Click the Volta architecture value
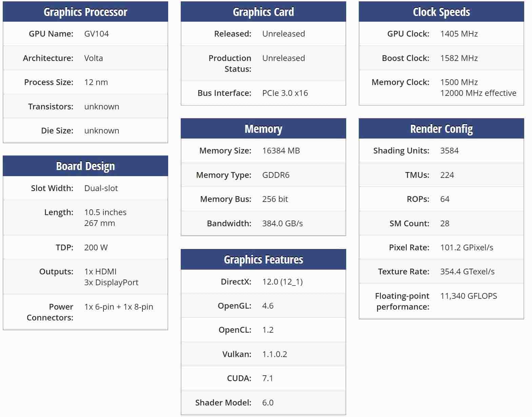This screenshot has height=417, width=532. pyautogui.click(x=94, y=58)
